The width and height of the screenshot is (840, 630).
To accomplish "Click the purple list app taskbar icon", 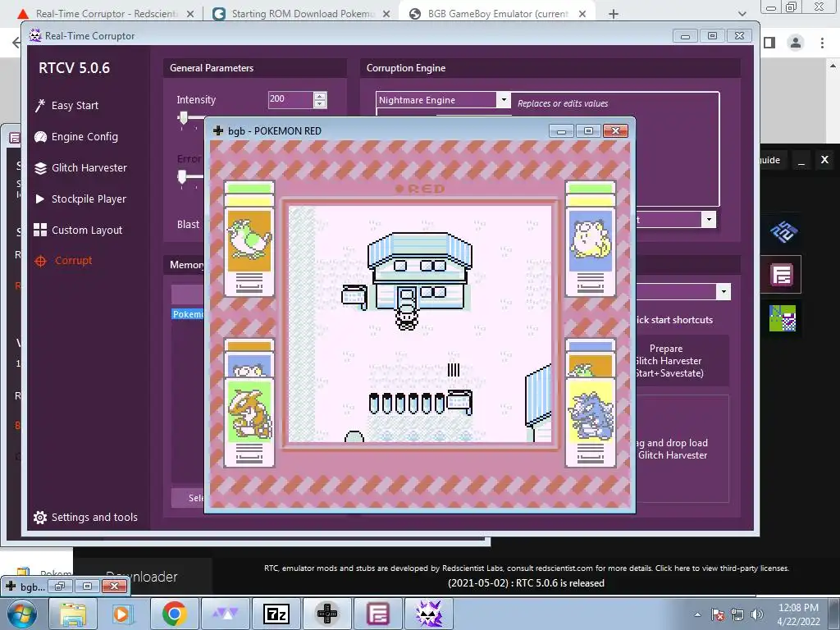I will pyautogui.click(x=377, y=614).
